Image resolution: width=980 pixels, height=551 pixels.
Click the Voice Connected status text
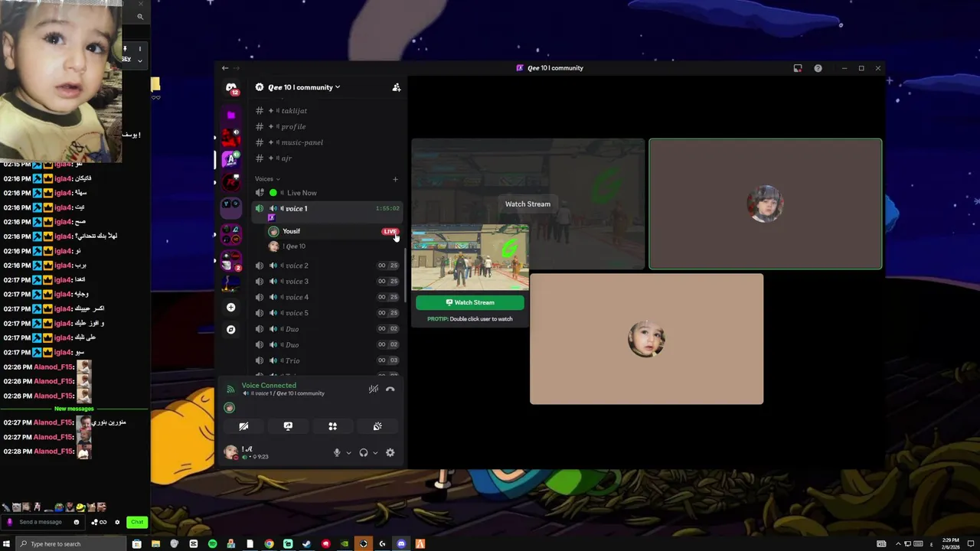pos(269,386)
